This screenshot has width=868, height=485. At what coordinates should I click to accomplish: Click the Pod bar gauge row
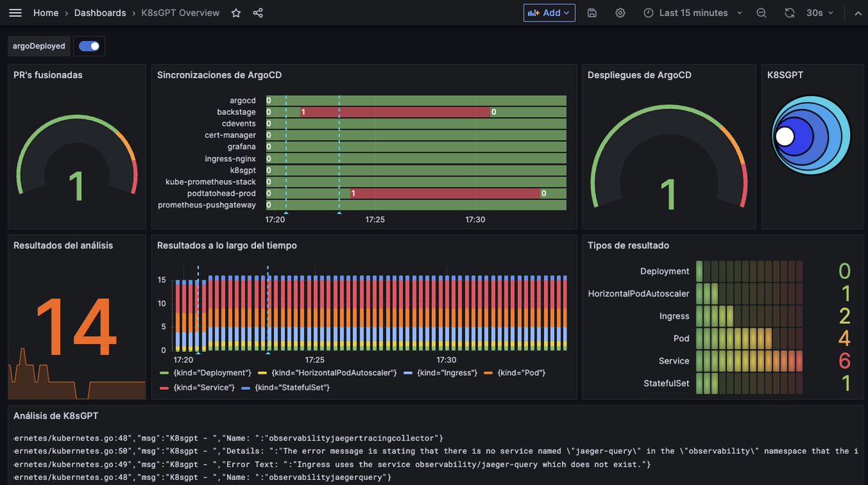coord(749,338)
